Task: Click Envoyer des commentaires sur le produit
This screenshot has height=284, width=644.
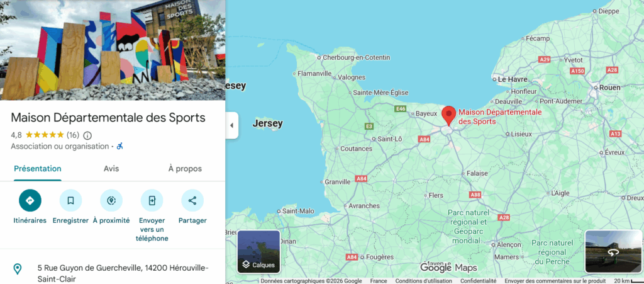Action: [555, 281]
